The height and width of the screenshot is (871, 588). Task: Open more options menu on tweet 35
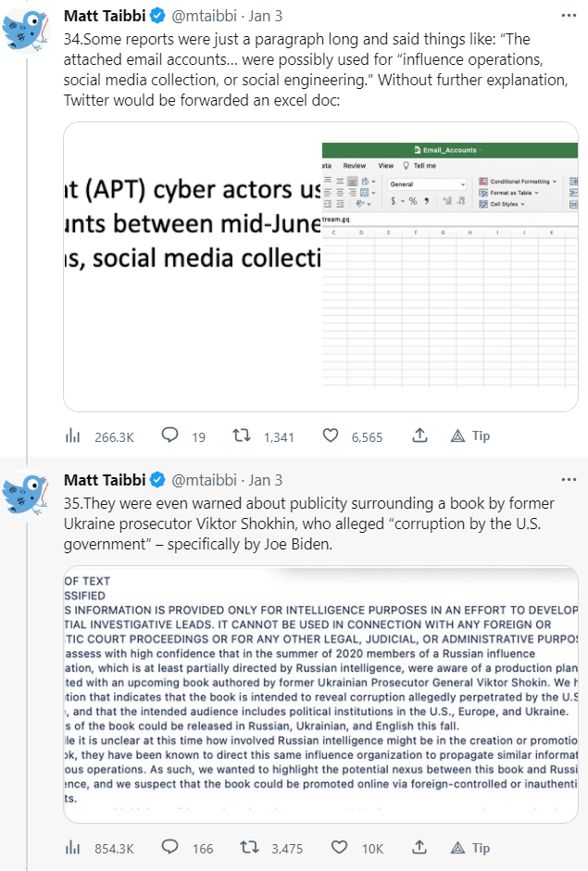[569, 480]
